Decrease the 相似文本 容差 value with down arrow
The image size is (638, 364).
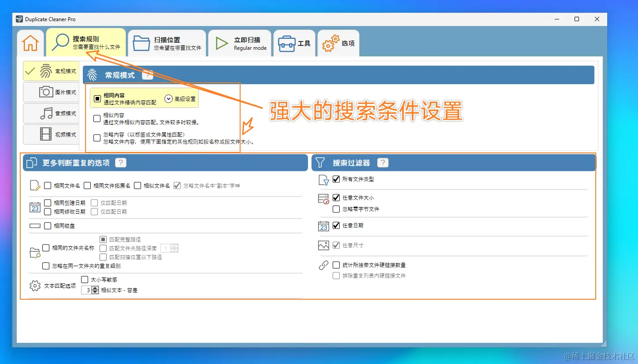click(x=95, y=292)
